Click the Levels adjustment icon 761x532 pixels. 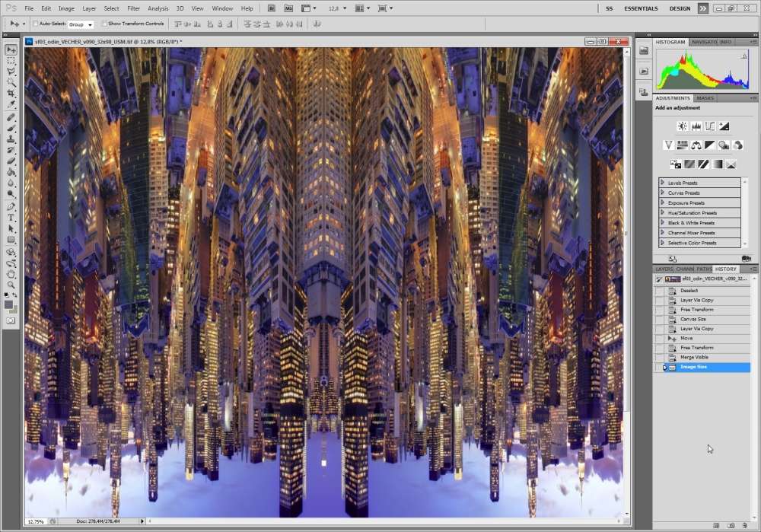click(x=696, y=126)
